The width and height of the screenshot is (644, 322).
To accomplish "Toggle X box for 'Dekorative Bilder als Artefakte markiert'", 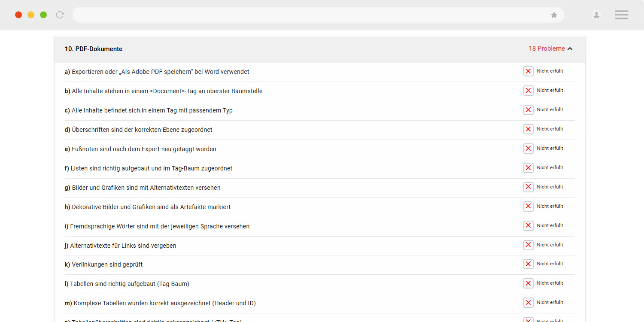I will 529,207.
